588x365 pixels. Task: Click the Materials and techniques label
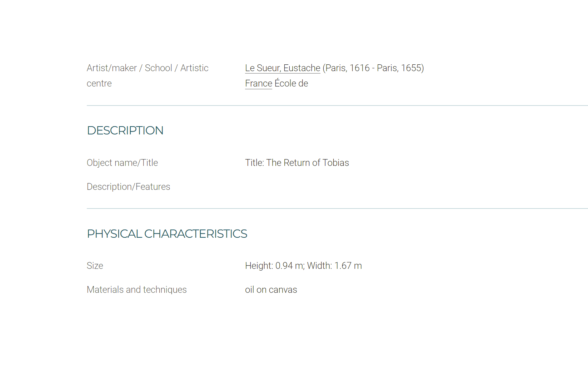[x=136, y=290]
